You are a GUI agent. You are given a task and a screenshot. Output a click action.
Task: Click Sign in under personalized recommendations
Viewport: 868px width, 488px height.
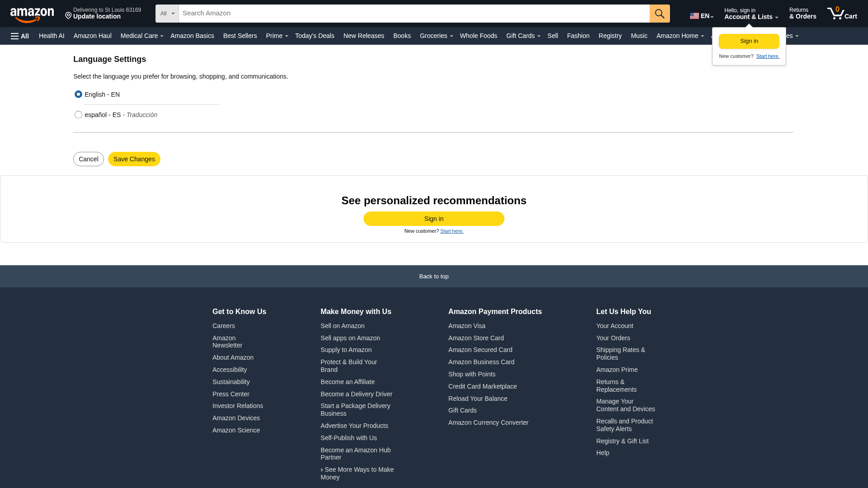click(434, 219)
